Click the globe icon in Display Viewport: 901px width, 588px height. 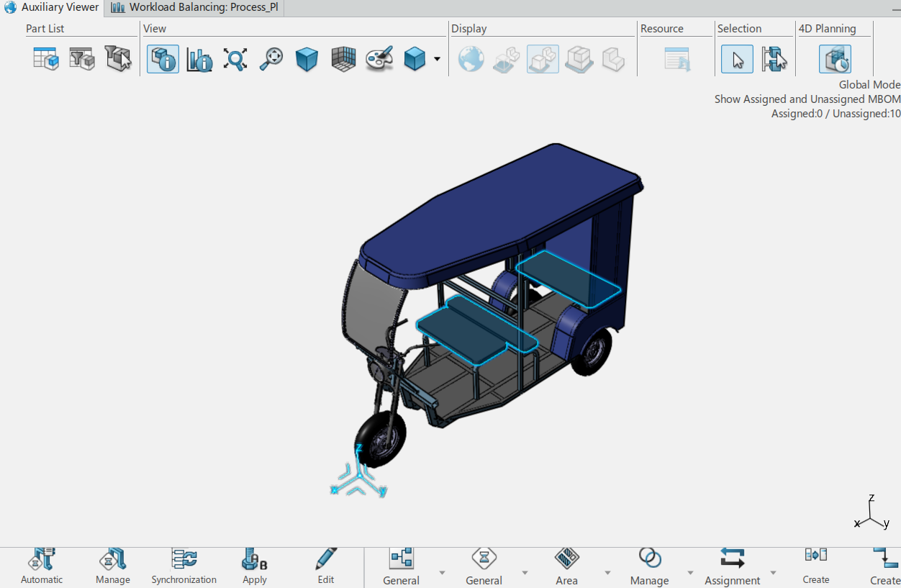click(x=471, y=59)
